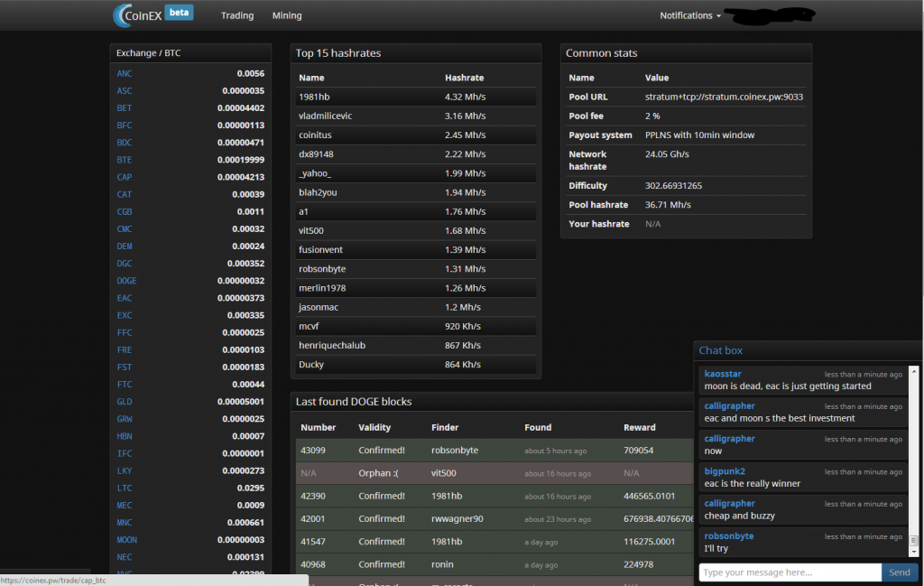The height and width of the screenshot is (586, 924).
Task: Open the FRE exchange link
Action: [125, 349]
